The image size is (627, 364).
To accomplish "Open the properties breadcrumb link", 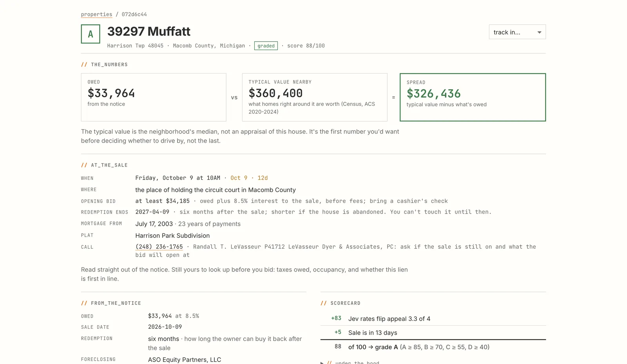I will click(x=96, y=14).
